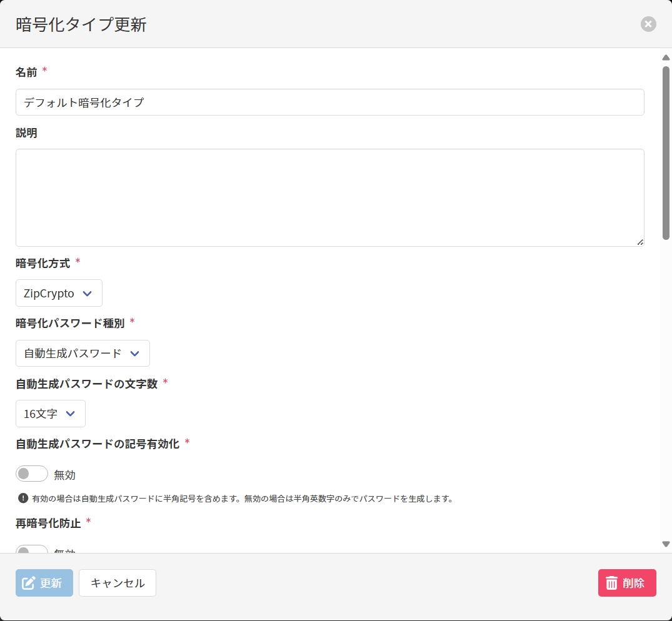Open the 暗号化パスワード種別 dropdown
The height and width of the screenshot is (621, 672).
82,354
